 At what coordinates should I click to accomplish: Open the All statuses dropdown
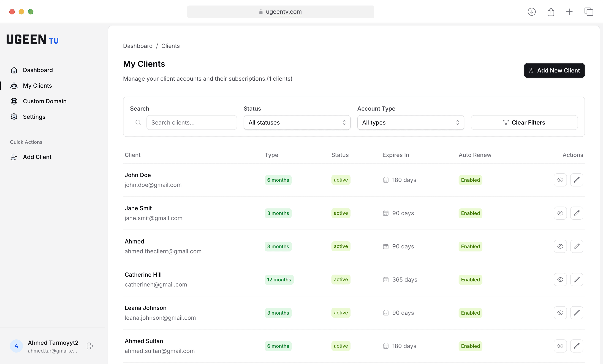click(297, 123)
